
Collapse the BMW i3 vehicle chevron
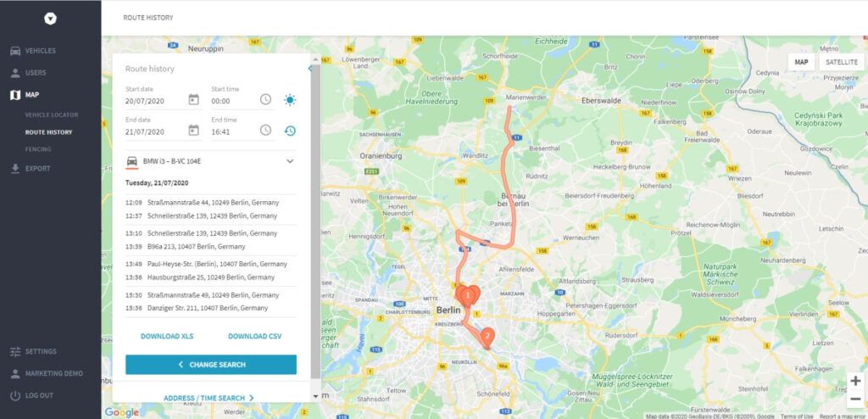(x=290, y=161)
